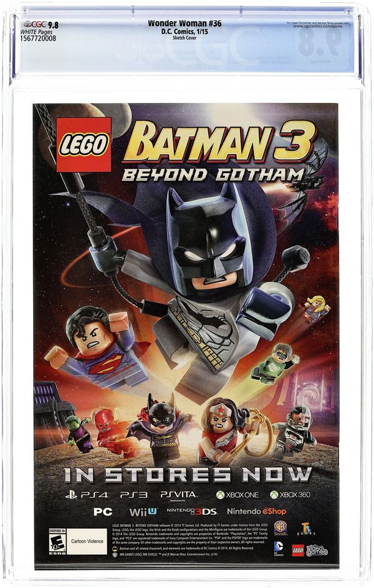Click the www.cgccomics.com/terms link

[317, 26]
